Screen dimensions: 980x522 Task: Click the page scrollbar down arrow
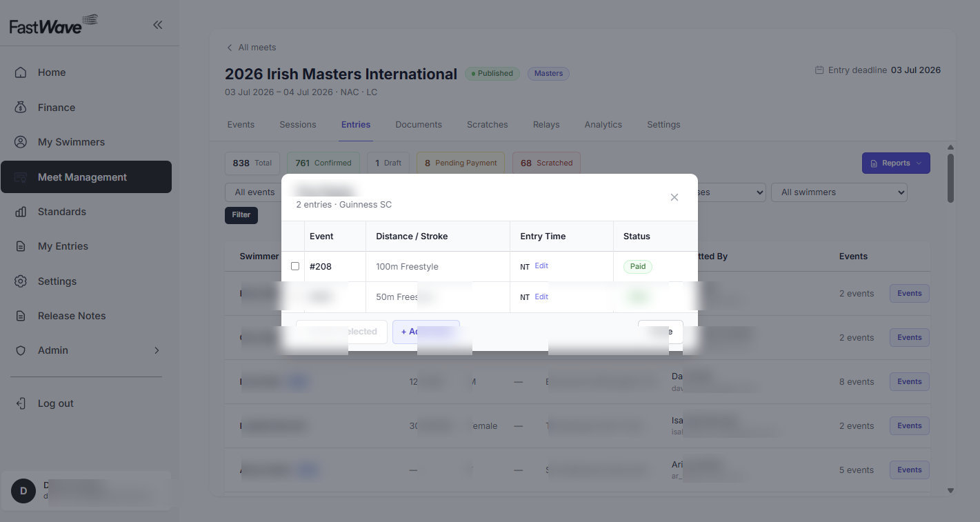[950, 490]
